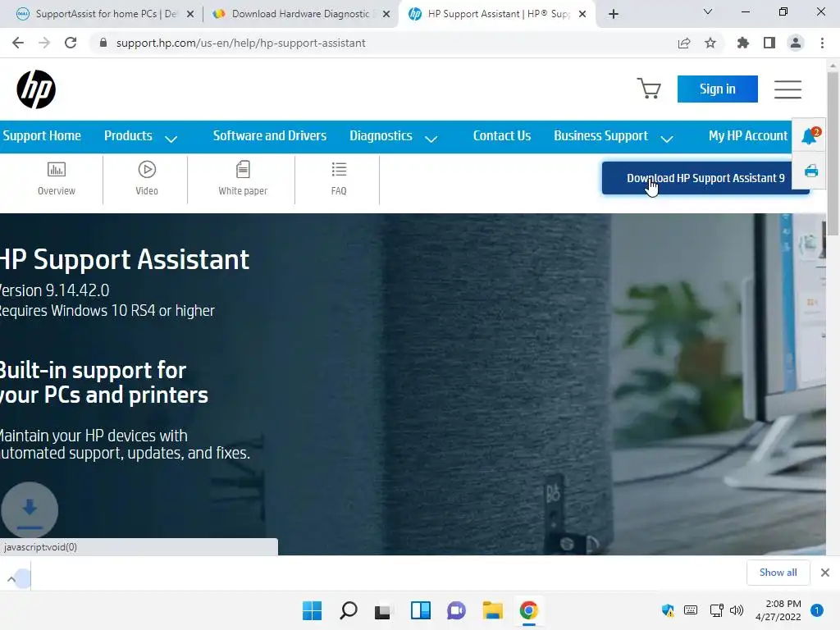Go back to previous page
840x630 pixels.
click(x=18, y=43)
